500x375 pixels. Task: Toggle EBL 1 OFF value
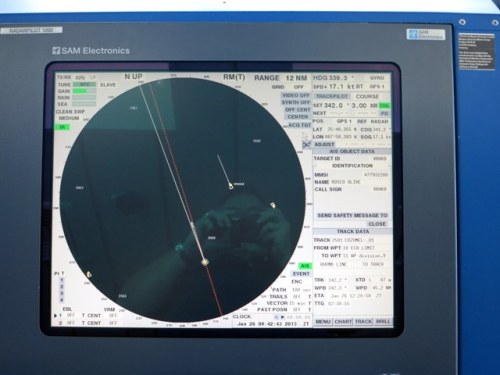point(71,315)
